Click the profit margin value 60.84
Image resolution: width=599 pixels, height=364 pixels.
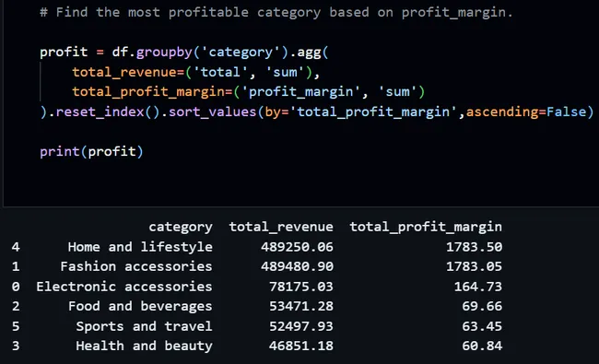tap(482, 346)
